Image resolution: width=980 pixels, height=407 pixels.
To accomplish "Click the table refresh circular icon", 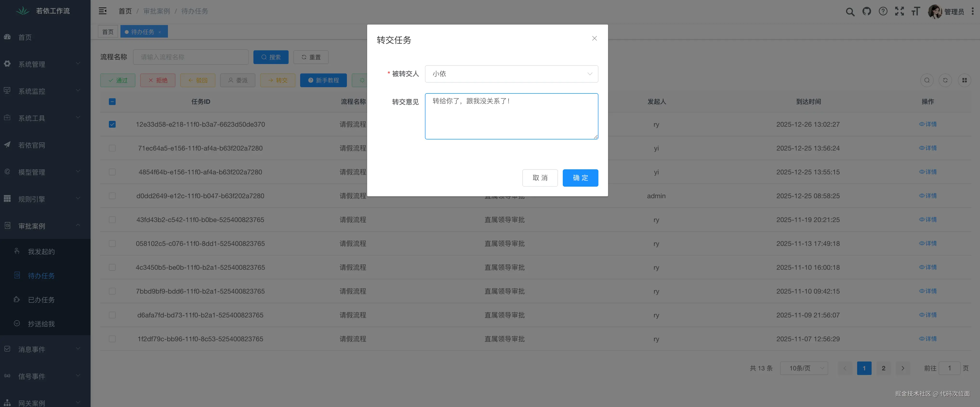I will (x=945, y=80).
